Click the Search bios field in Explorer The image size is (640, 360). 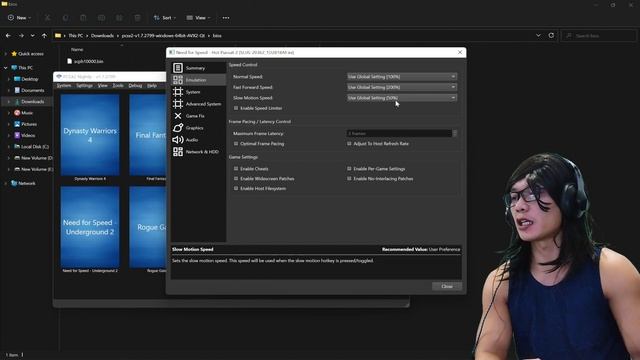click(598, 36)
